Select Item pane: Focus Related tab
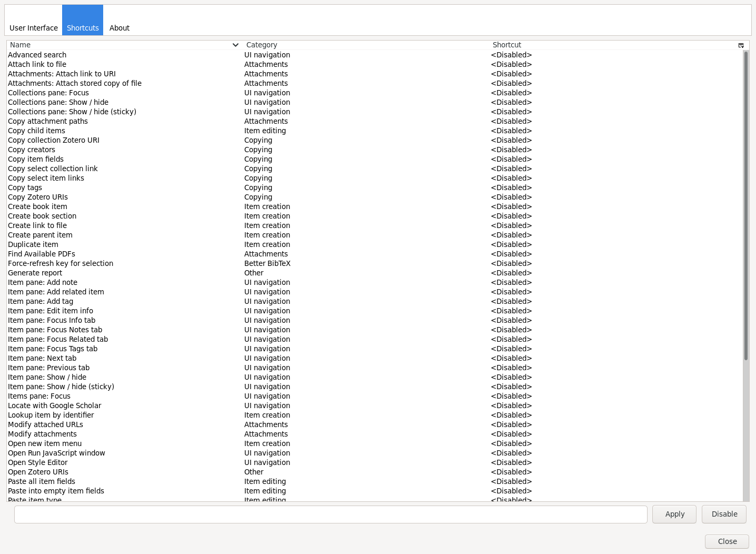The image size is (756, 554). click(374, 339)
